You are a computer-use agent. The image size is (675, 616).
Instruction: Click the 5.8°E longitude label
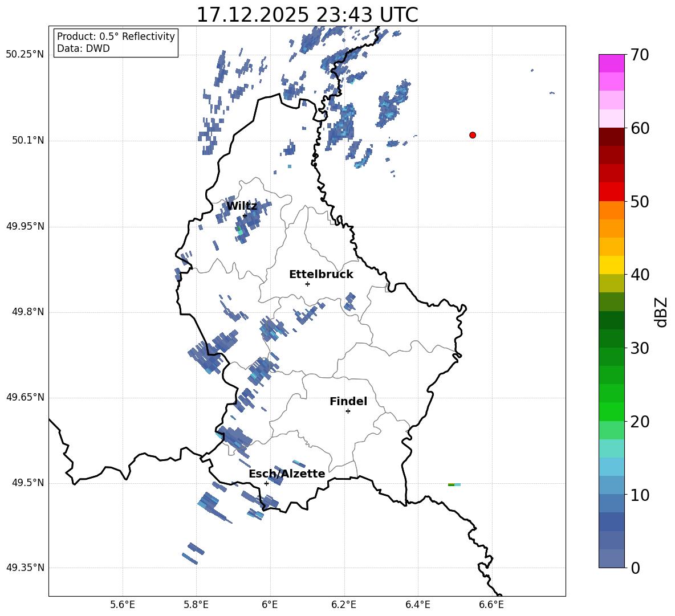pyautogui.click(x=196, y=605)
